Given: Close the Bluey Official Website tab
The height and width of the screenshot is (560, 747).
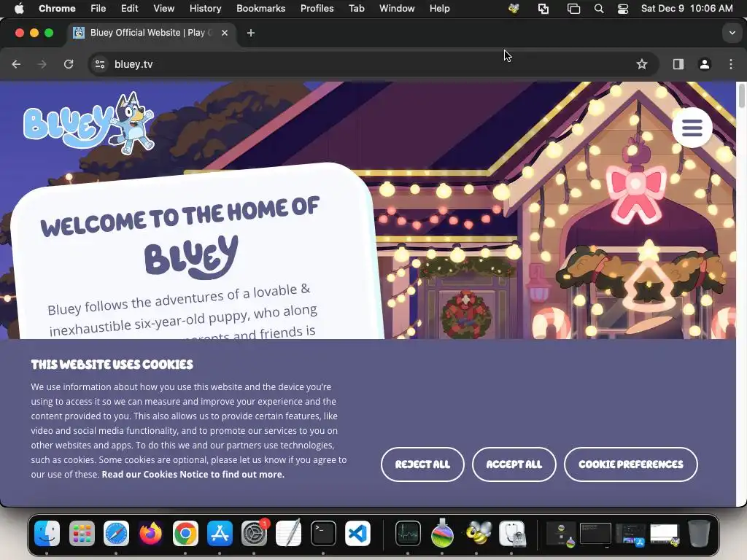Looking at the screenshot, I should [x=225, y=33].
